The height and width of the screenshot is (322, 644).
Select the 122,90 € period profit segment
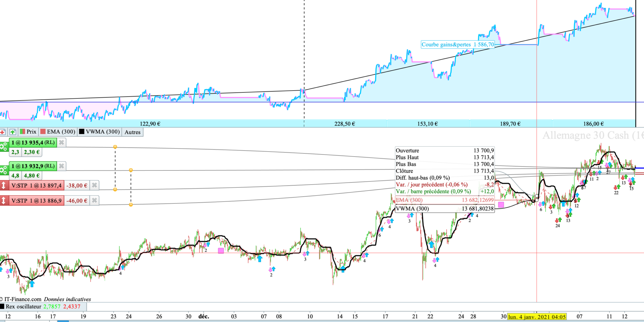(x=150, y=124)
